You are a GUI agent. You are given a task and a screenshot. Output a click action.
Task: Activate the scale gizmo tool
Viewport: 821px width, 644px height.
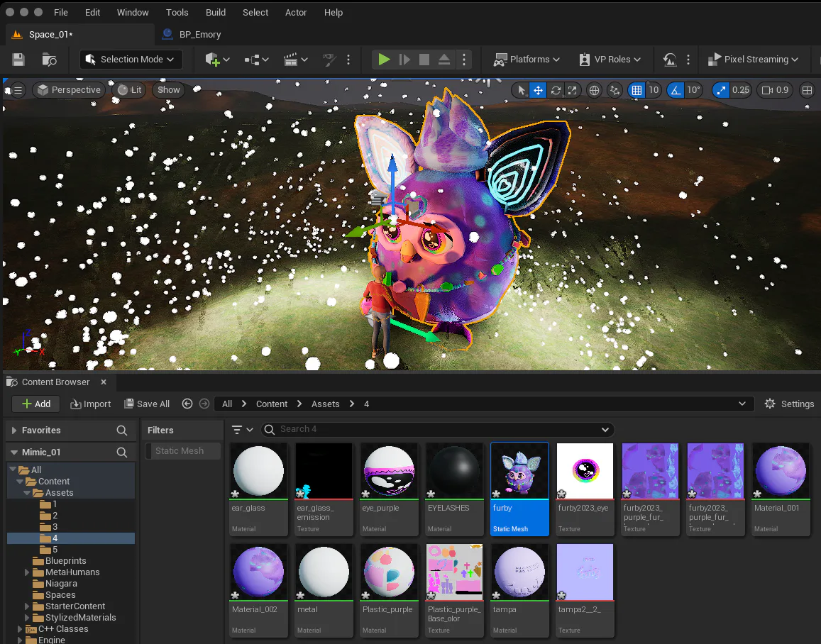[573, 90]
